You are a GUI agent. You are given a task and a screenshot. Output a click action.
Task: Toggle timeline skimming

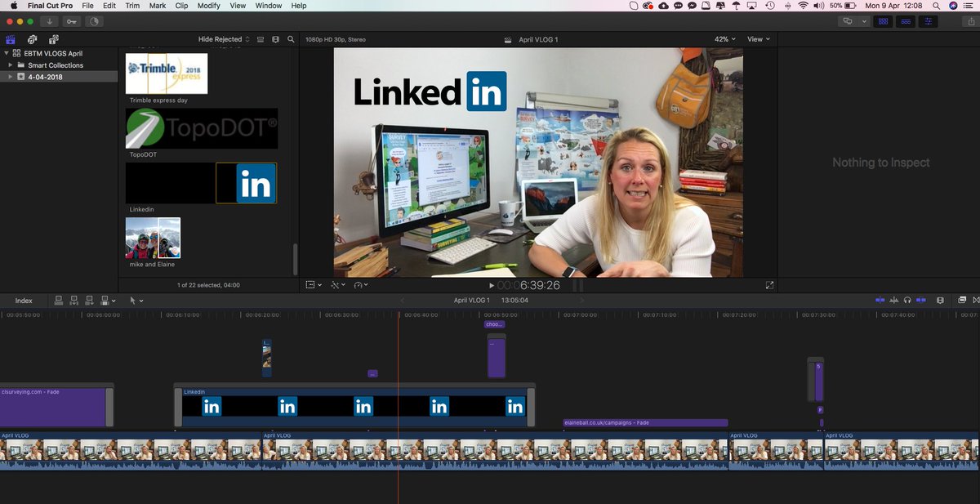880,301
